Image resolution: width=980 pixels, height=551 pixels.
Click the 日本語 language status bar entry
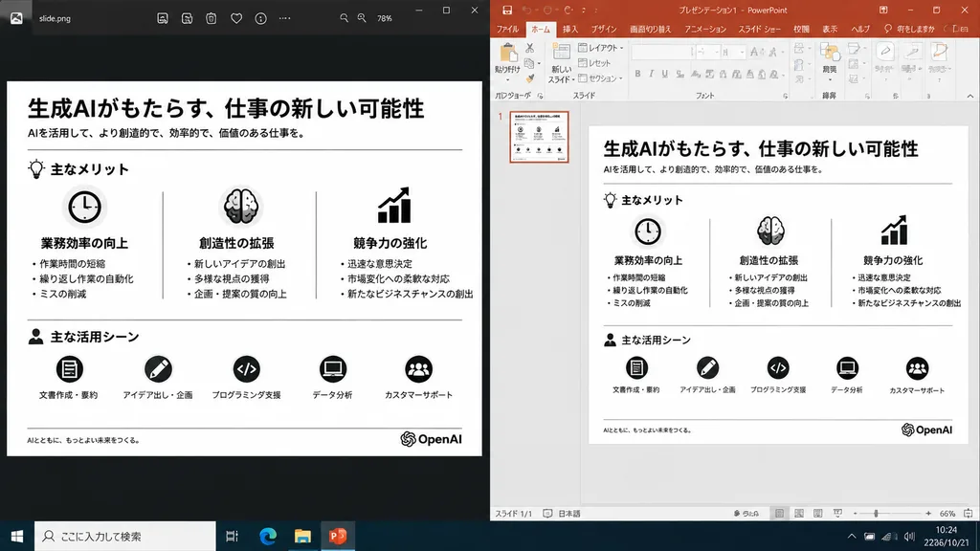point(569,514)
